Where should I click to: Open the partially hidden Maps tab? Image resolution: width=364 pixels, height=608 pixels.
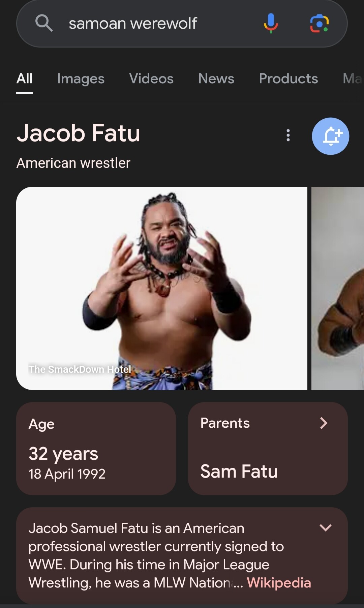click(x=352, y=79)
